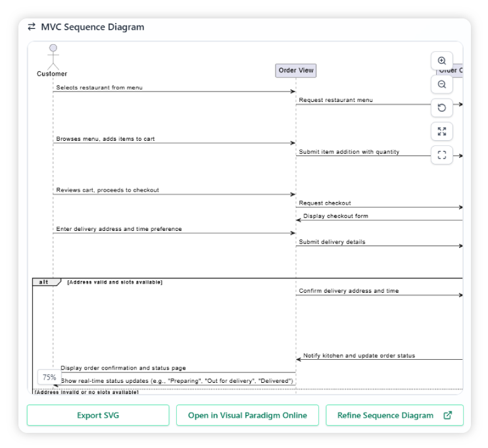Click the "Selects restaurant from menu" message
Screen dimensions: 488x448
(99, 87)
